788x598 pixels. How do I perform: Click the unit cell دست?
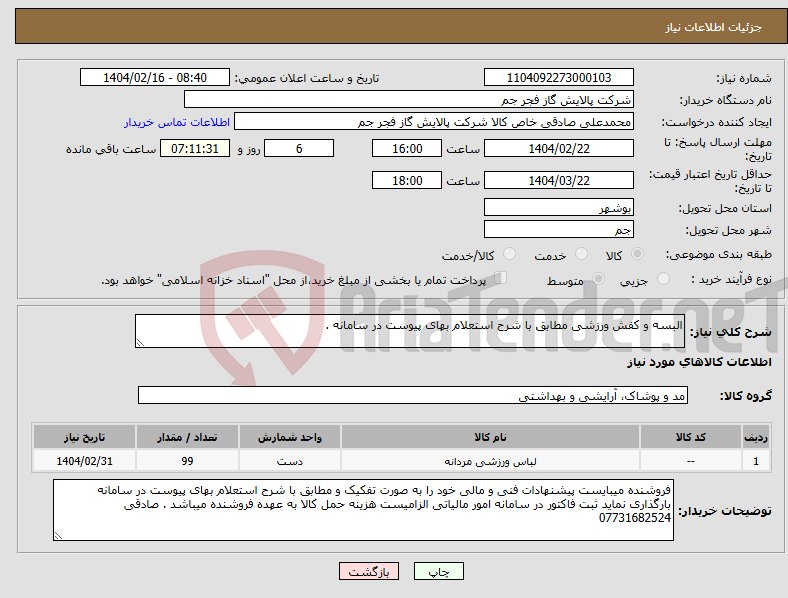[290, 461]
